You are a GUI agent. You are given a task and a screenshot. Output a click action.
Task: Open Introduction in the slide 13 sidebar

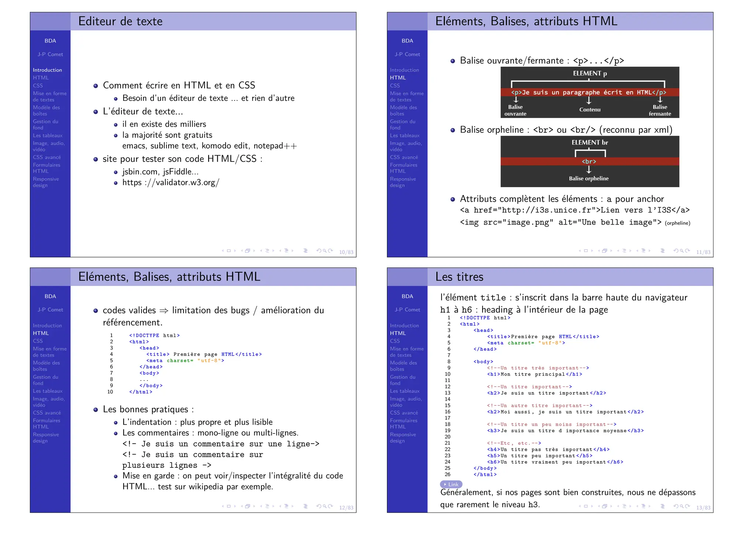click(x=404, y=326)
